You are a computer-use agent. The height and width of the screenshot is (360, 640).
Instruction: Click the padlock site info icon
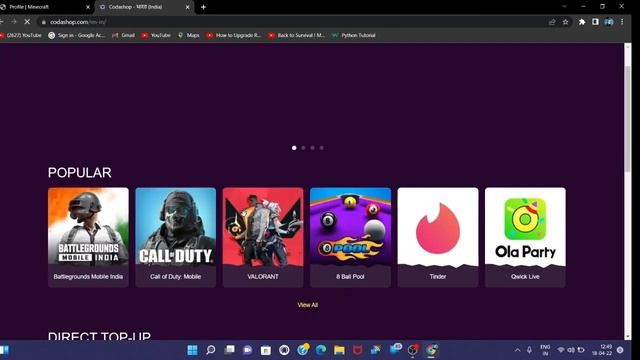(x=44, y=22)
